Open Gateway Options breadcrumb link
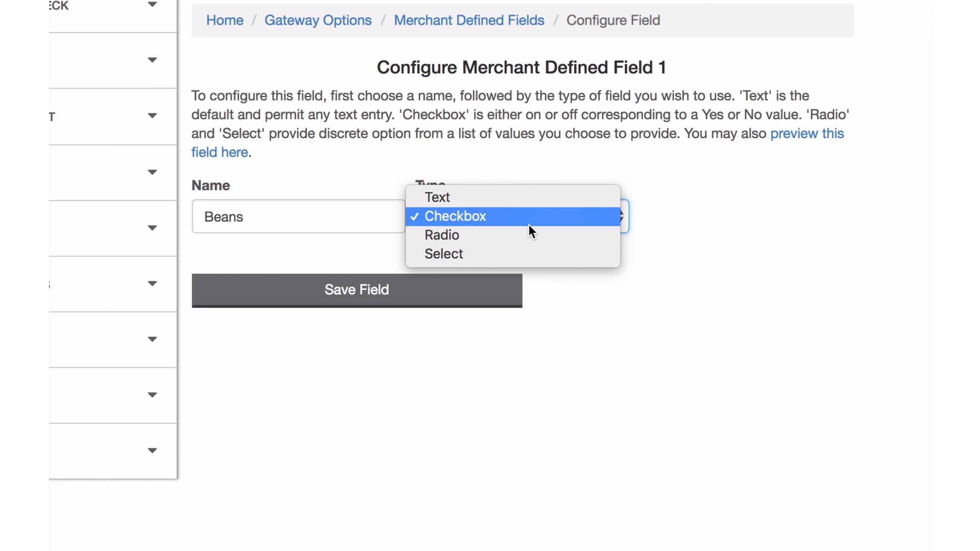The width and height of the screenshot is (980, 551). [x=318, y=20]
